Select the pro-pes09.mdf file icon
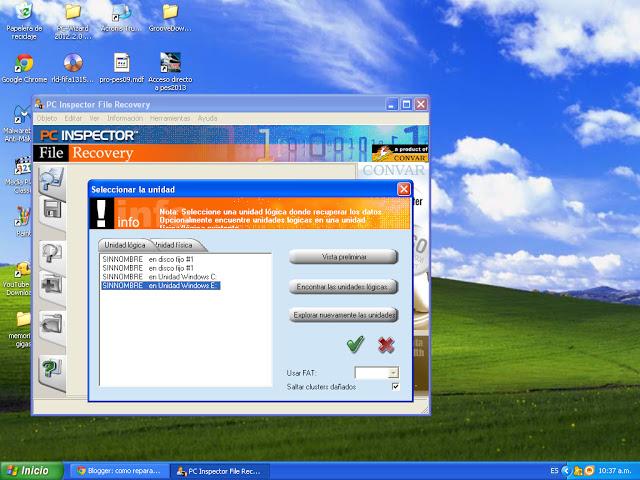The height and width of the screenshot is (480, 640). [121, 63]
